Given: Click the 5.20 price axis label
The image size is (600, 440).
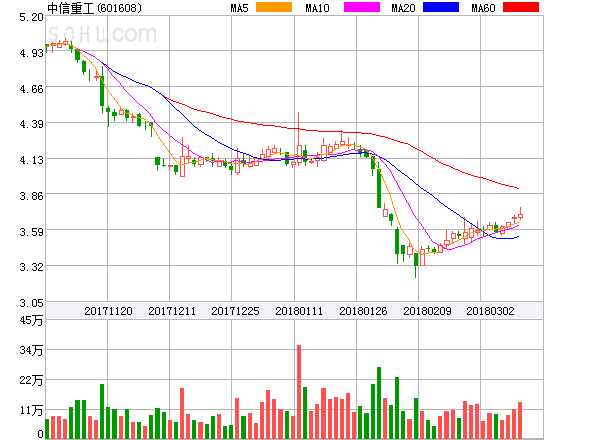Looking at the screenshot, I should (31, 17).
